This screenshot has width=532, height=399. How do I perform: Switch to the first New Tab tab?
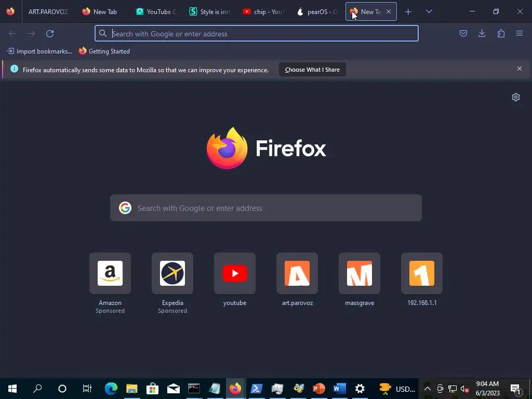pyautogui.click(x=101, y=12)
